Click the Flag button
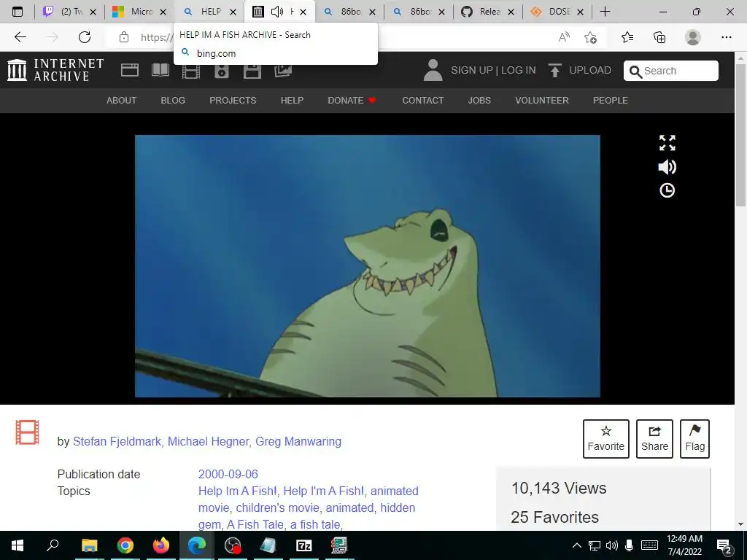Image resolution: width=747 pixels, height=560 pixels. [x=694, y=438]
